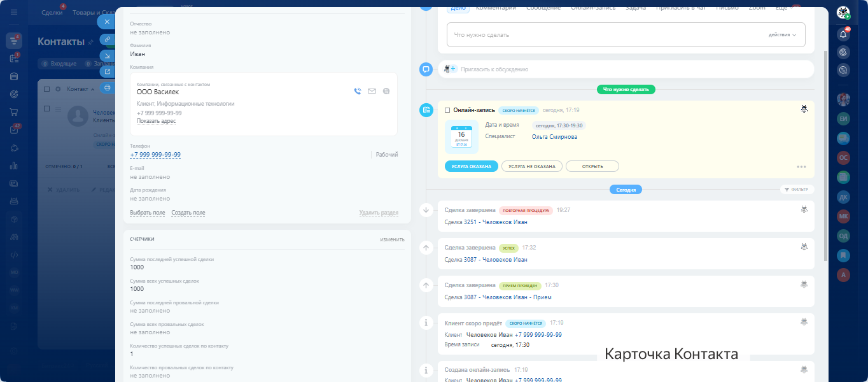Click the ЕИ user avatar in right bar

(844, 119)
